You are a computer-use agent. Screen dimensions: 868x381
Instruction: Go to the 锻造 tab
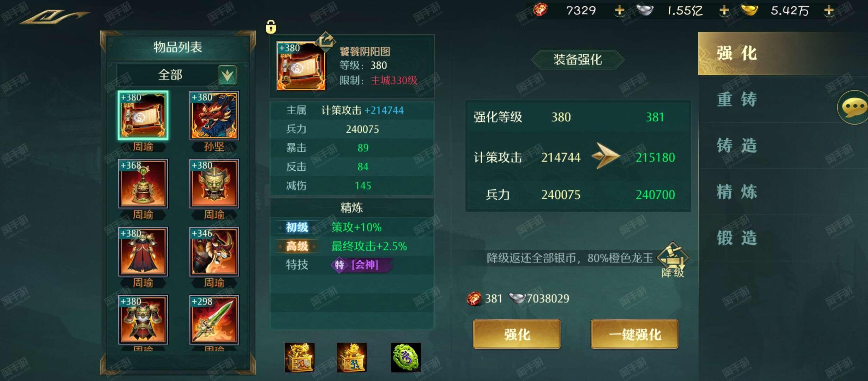pos(737,238)
